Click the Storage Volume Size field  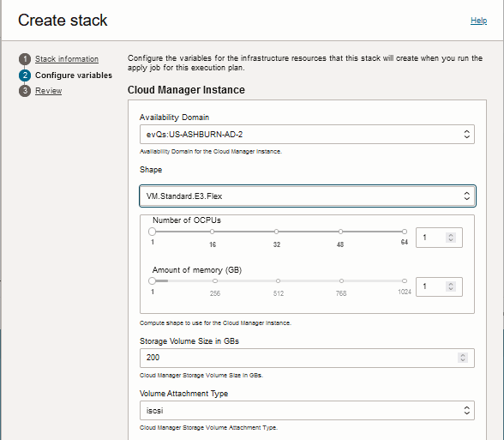[x=307, y=358]
